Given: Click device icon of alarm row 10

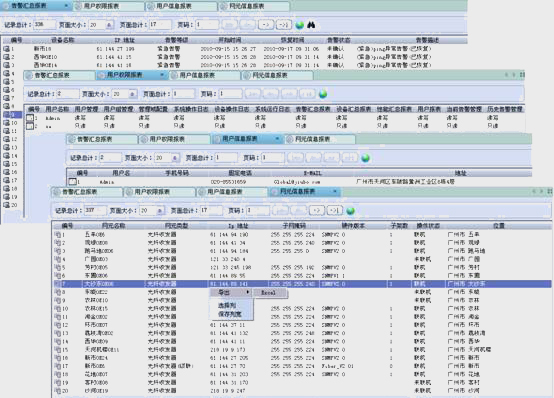Looking at the screenshot, I should pos(7,123).
